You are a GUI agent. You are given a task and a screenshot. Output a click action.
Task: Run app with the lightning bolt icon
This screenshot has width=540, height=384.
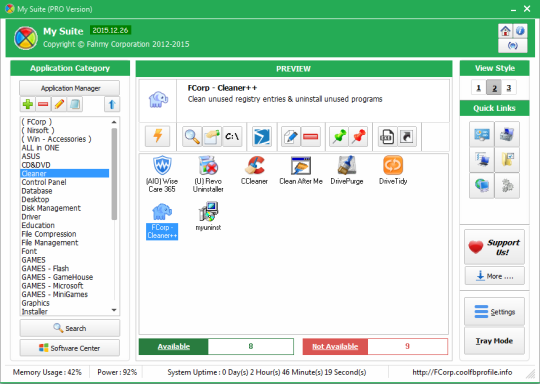tap(158, 136)
